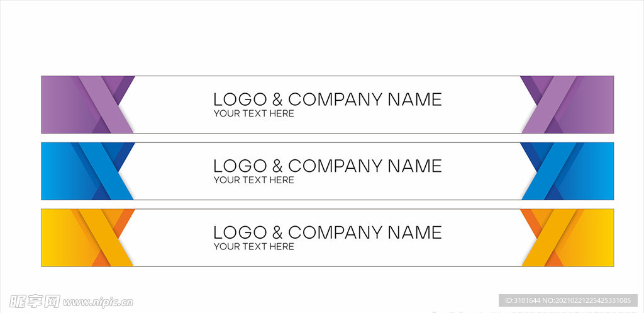This screenshot has height=313, width=644.
Task: Pick the purple gradient at banner's left edge
Action: coord(57,105)
